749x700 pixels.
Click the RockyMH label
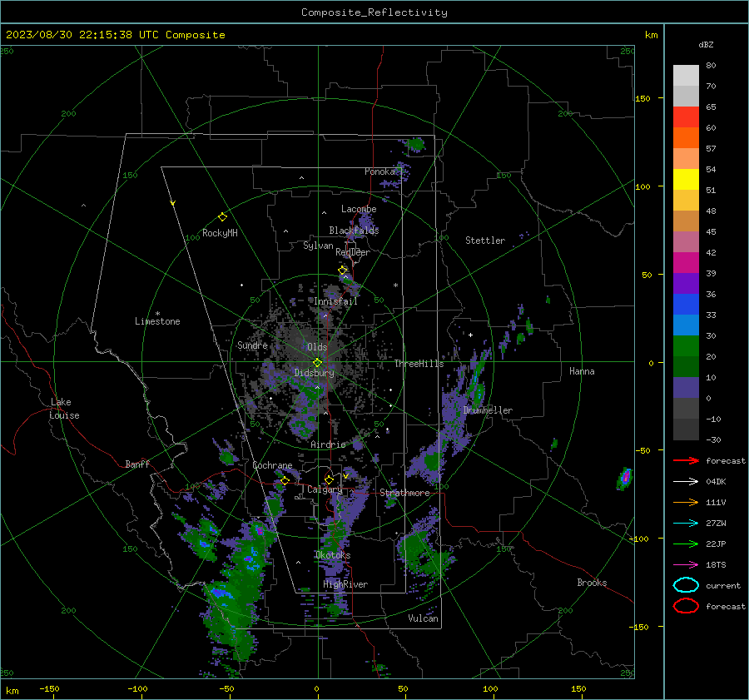220,233
